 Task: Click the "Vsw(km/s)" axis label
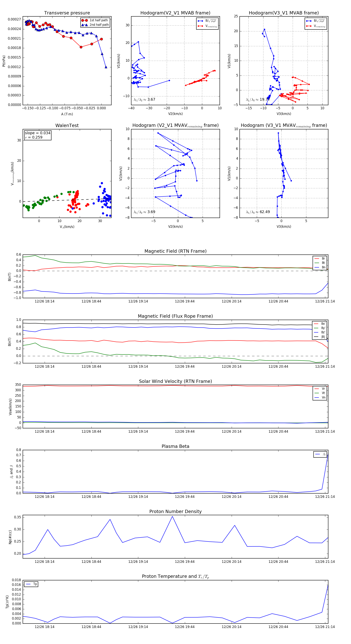(x=10, y=407)
